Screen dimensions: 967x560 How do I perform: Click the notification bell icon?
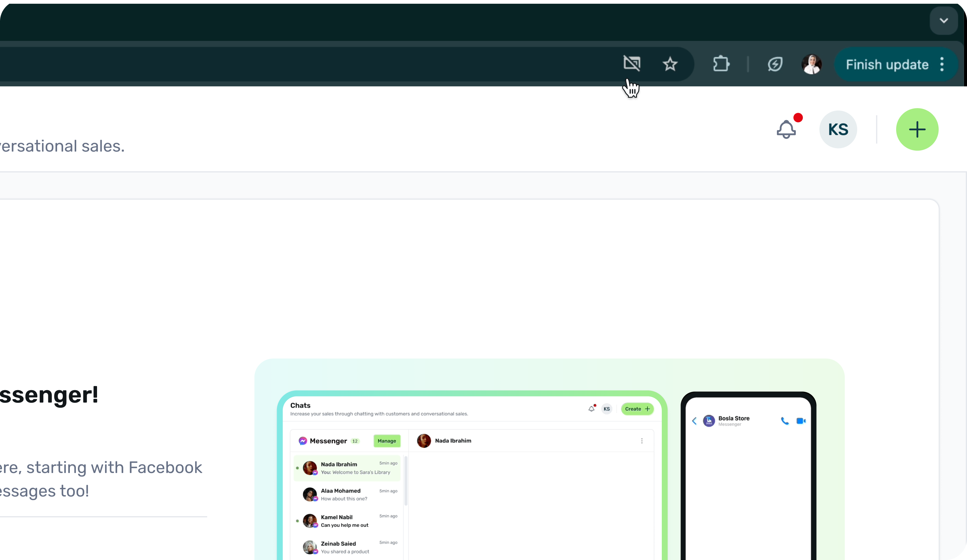click(786, 130)
